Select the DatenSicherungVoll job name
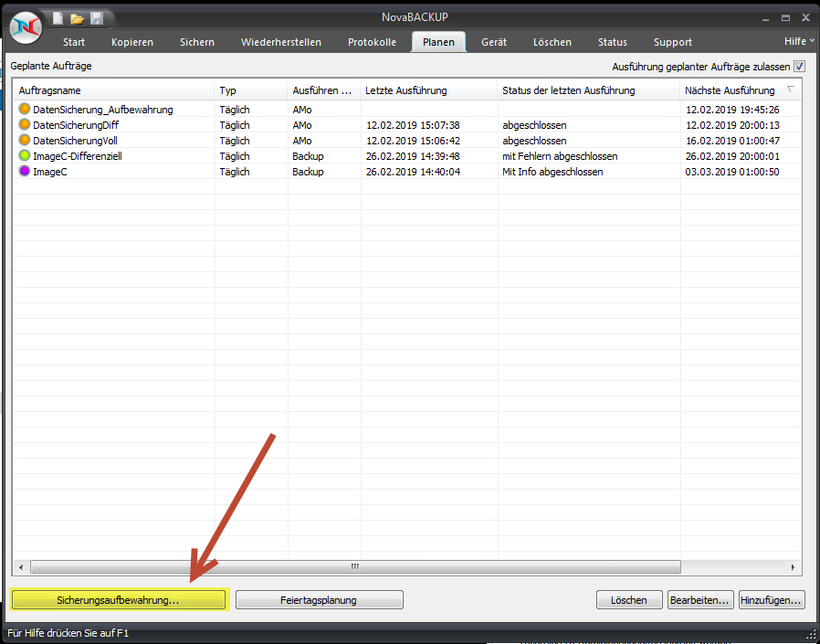 click(75, 141)
